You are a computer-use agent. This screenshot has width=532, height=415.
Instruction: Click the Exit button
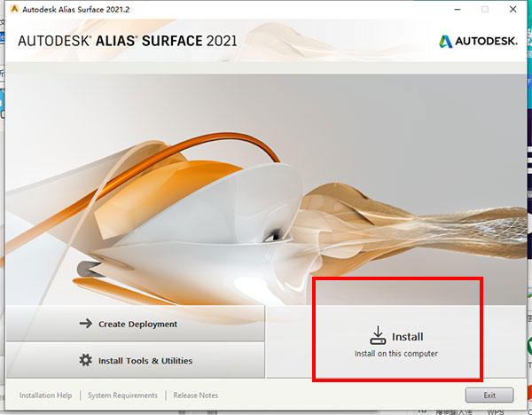coord(489,395)
